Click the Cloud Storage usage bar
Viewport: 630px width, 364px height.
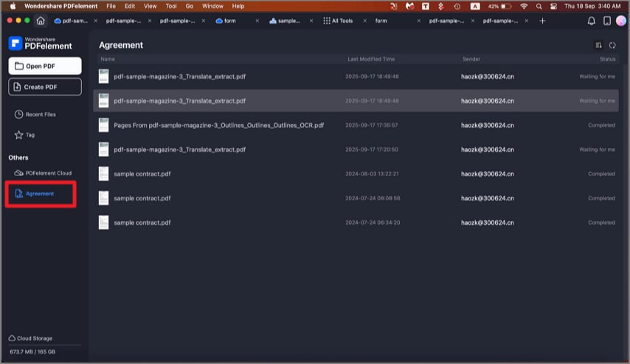point(44,345)
